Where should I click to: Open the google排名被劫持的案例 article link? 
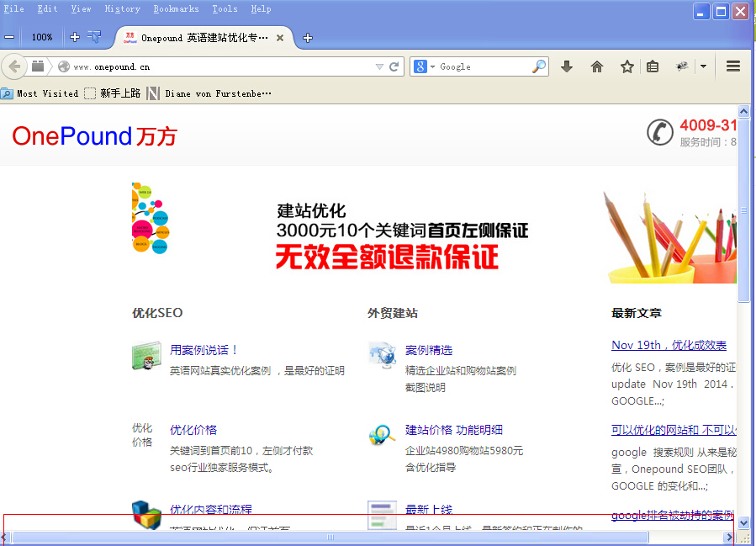(x=673, y=515)
